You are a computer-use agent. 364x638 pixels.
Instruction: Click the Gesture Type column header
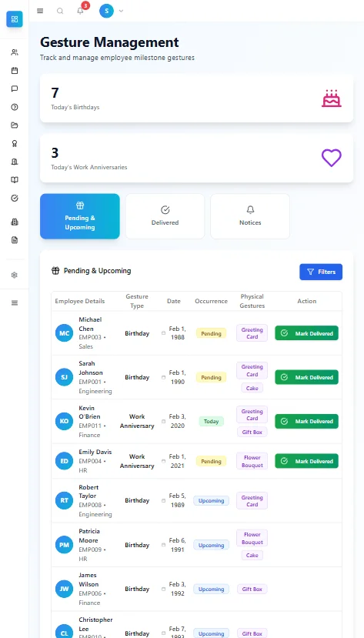(x=137, y=301)
